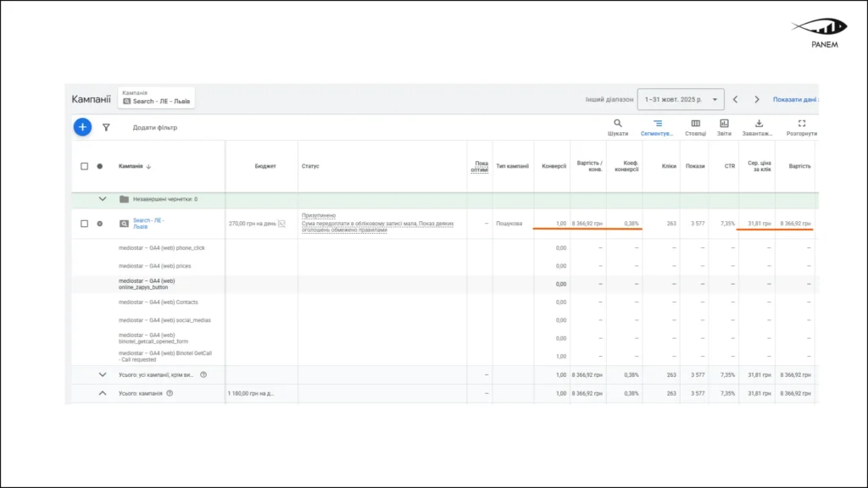Select the GA4 (web) Contacts row
The image size is (868, 488).
tap(158, 302)
